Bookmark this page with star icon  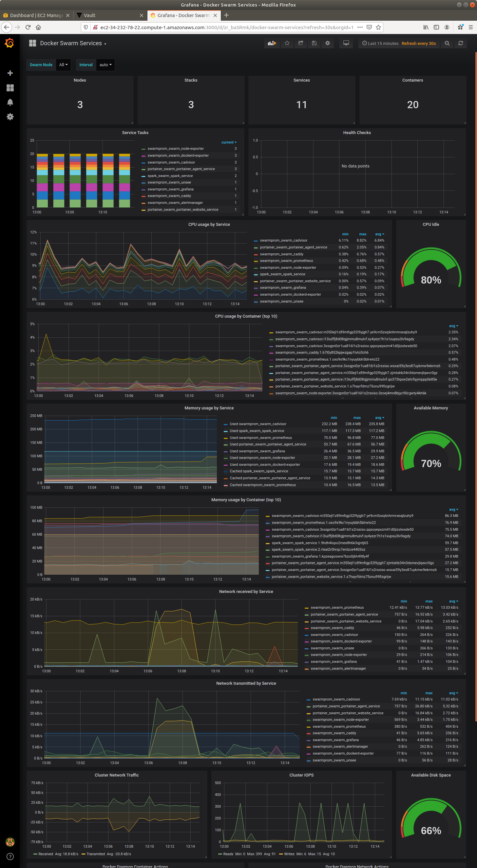tap(378, 27)
